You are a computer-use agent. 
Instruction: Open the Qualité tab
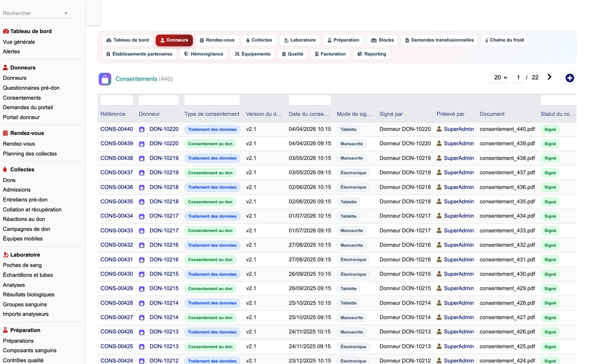(x=293, y=54)
